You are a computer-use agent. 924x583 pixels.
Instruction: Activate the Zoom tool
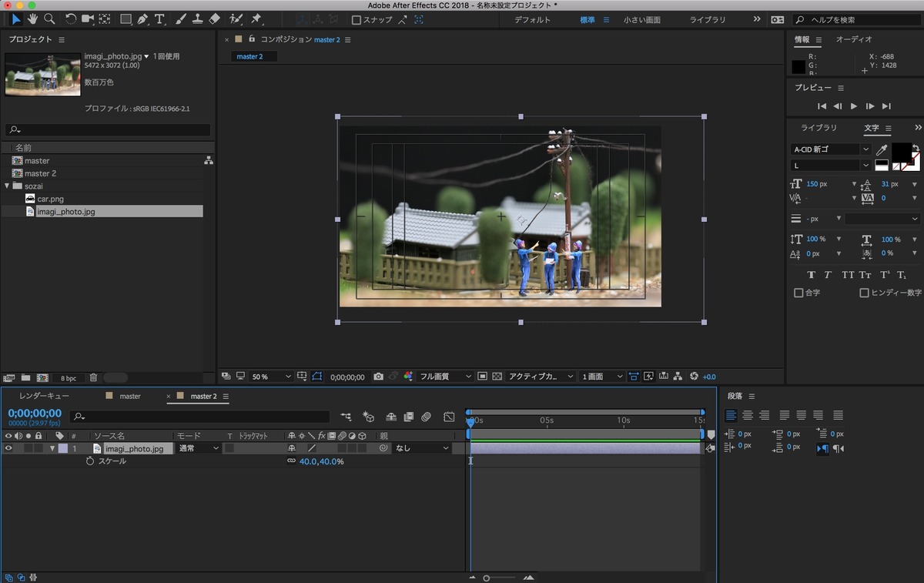pyautogui.click(x=49, y=19)
